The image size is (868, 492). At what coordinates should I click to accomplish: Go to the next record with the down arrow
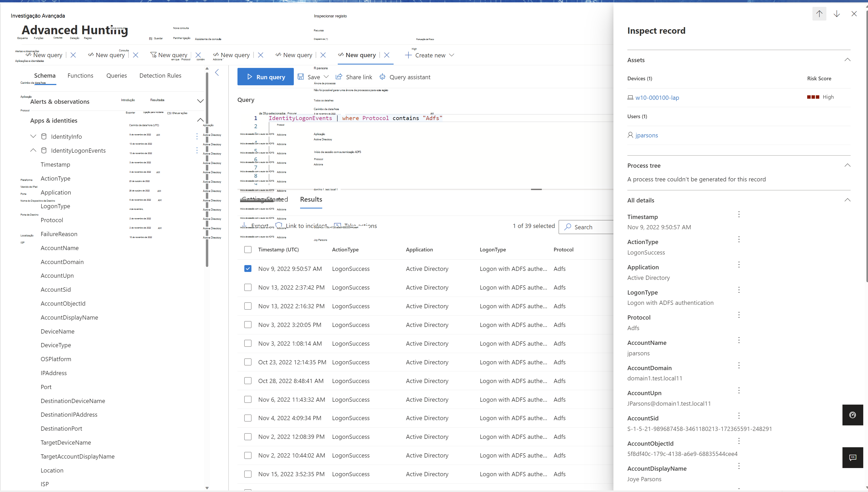[x=837, y=14]
